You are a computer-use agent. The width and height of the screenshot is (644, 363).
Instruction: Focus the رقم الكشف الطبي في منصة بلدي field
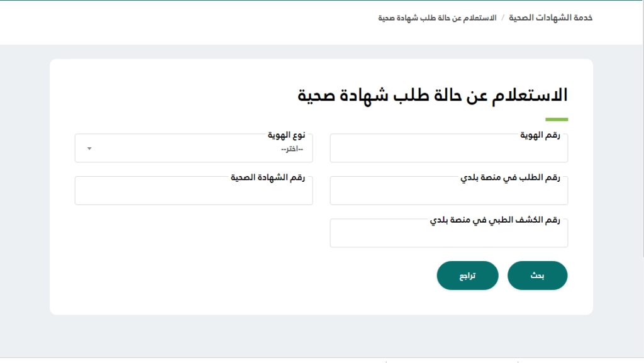pos(448,236)
